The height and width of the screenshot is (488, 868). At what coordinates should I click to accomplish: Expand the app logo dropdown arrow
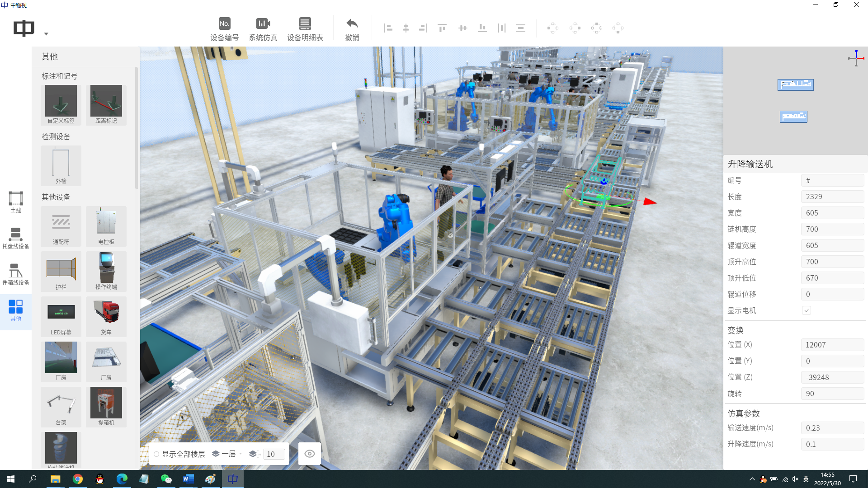46,34
